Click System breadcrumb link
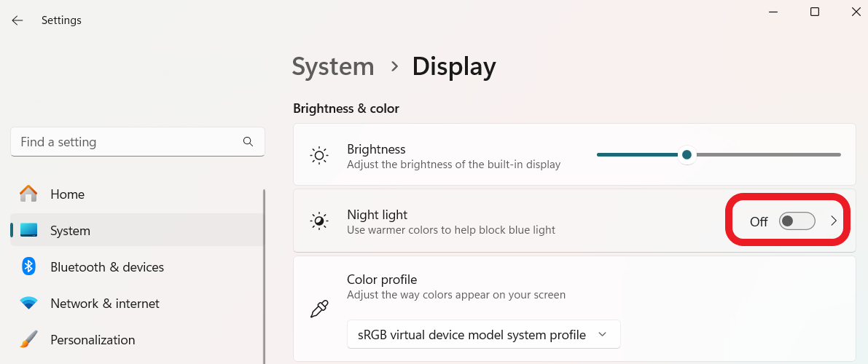 (x=333, y=66)
